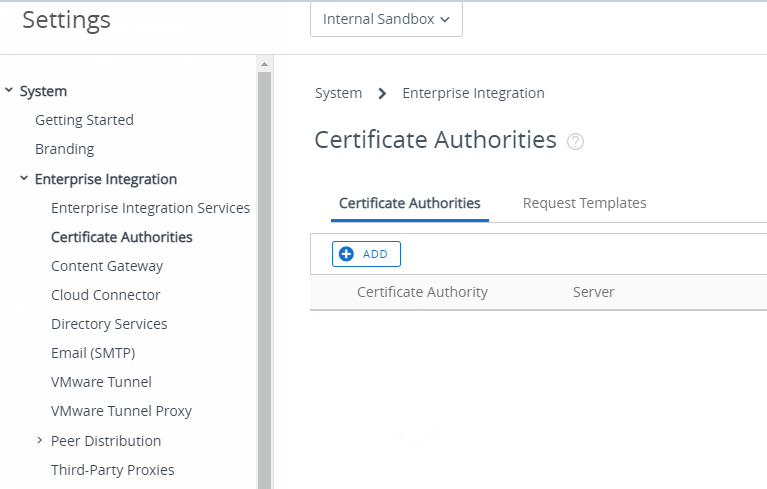
Task: Switch to the Request Templates tab
Action: coord(584,203)
